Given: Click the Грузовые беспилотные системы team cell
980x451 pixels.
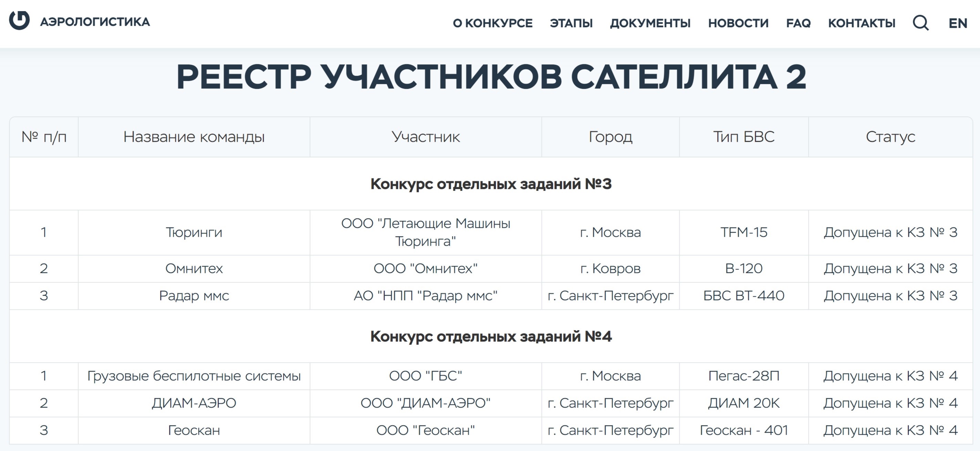Looking at the screenshot, I should [x=194, y=376].
